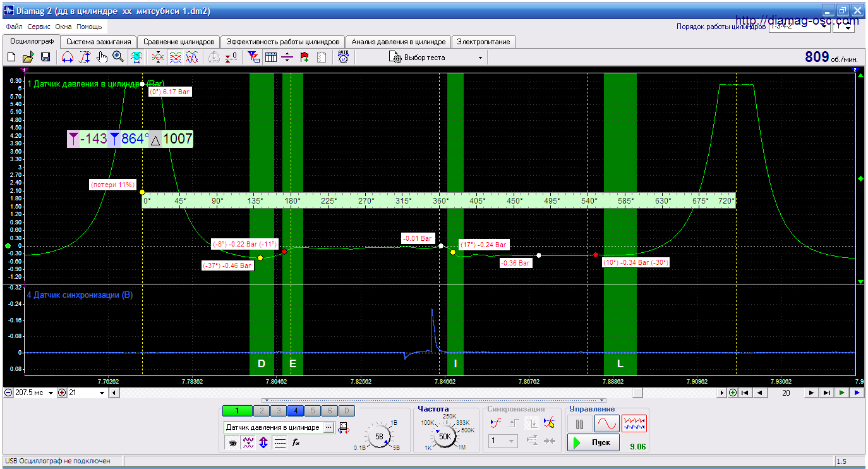The image size is (868, 469).
Task: Select the horizontal measurement arc tool
Action: click(68, 58)
